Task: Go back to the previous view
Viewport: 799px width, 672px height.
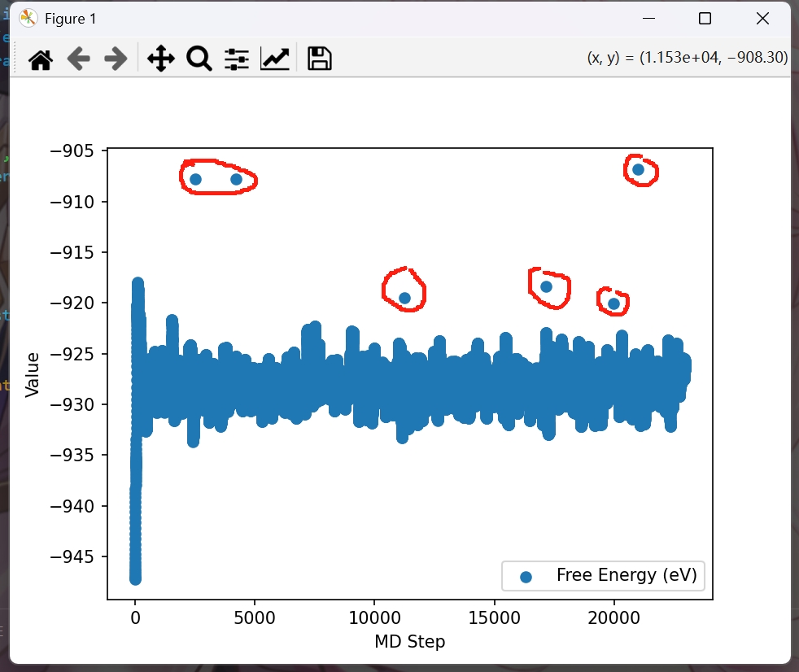Action: (78, 59)
